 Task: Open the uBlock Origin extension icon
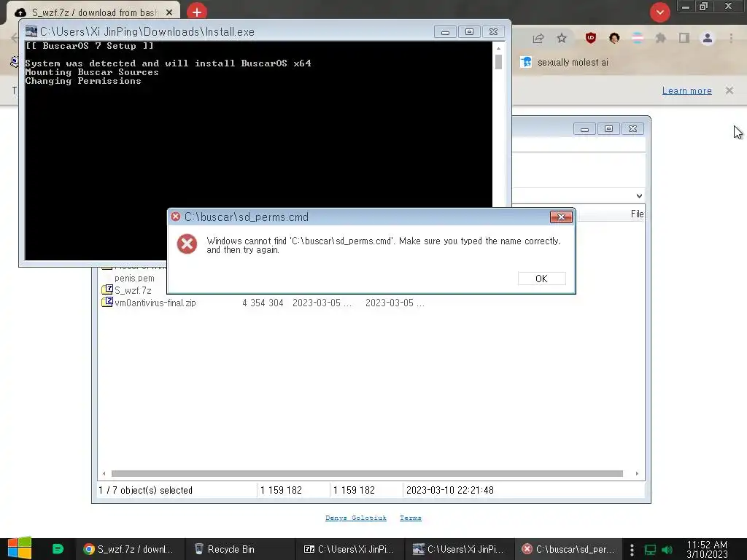pos(591,38)
